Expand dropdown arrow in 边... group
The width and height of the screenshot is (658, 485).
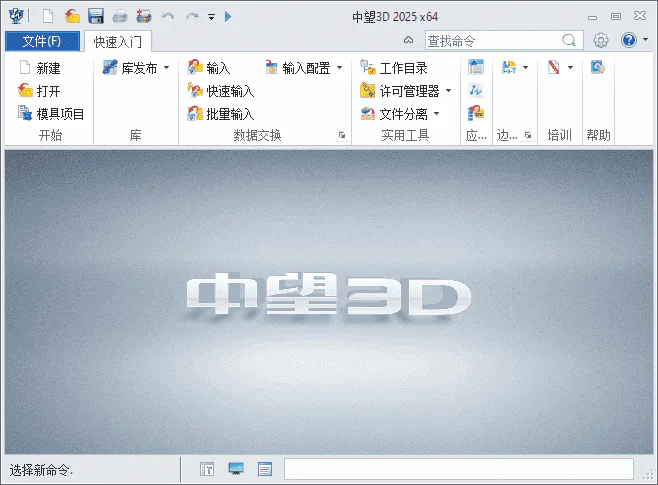pyautogui.click(x=525, y=67)
